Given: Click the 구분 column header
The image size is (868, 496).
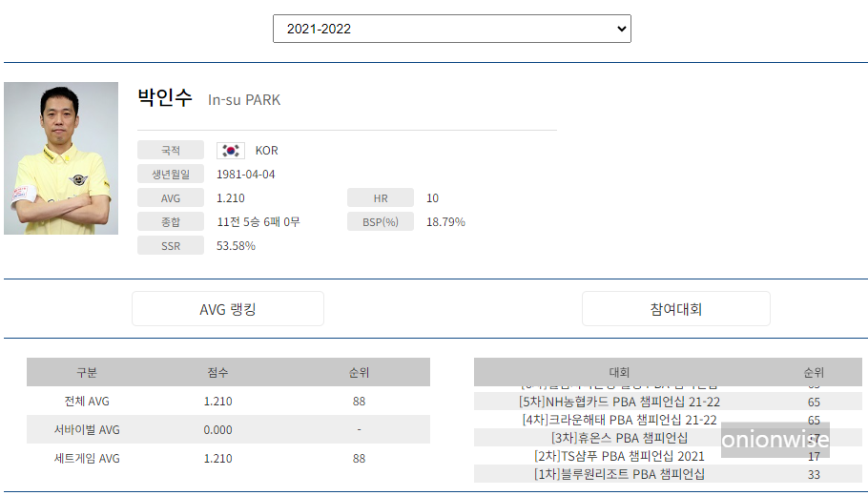Looking at the screenshot, I should (87, 373).
